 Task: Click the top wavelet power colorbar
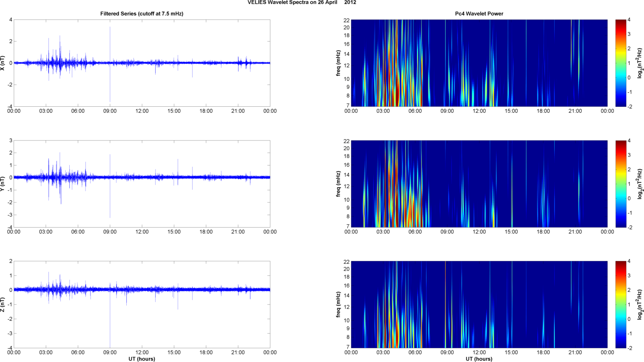tap(621, 63)
